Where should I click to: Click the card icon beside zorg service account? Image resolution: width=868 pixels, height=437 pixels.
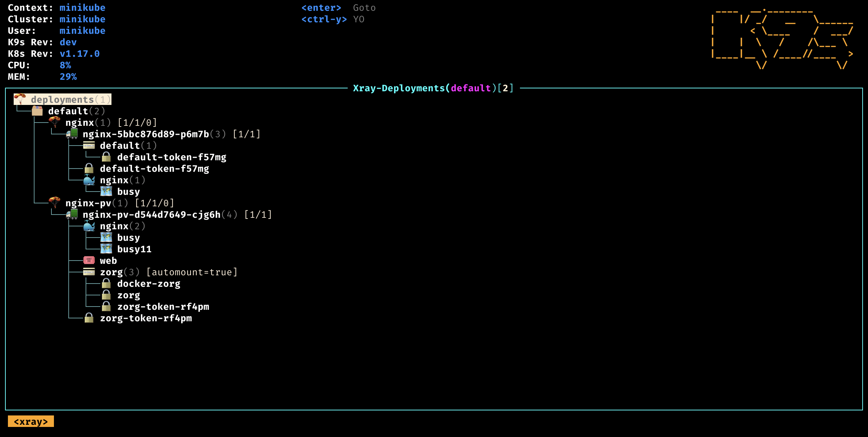pyautogui.click(x=89, y=272)
